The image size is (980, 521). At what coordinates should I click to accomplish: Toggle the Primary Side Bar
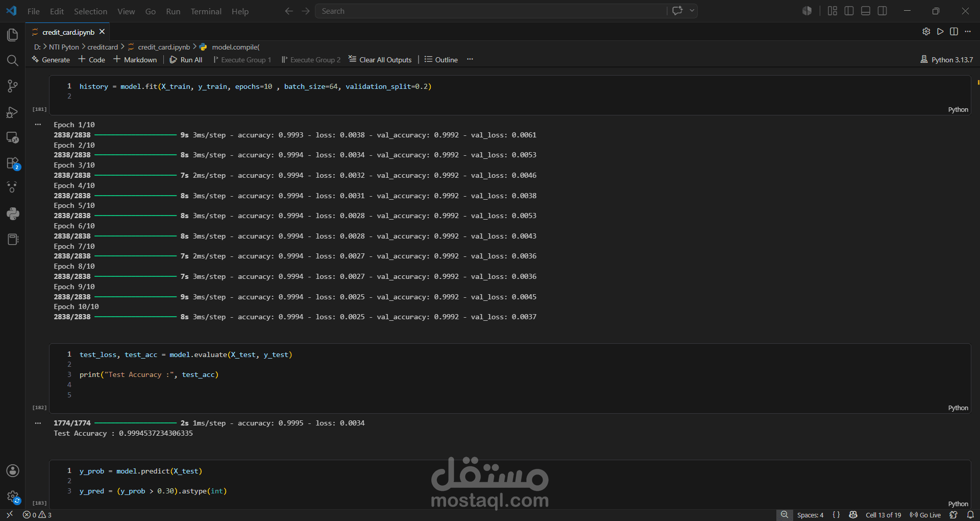coord(849,11)
